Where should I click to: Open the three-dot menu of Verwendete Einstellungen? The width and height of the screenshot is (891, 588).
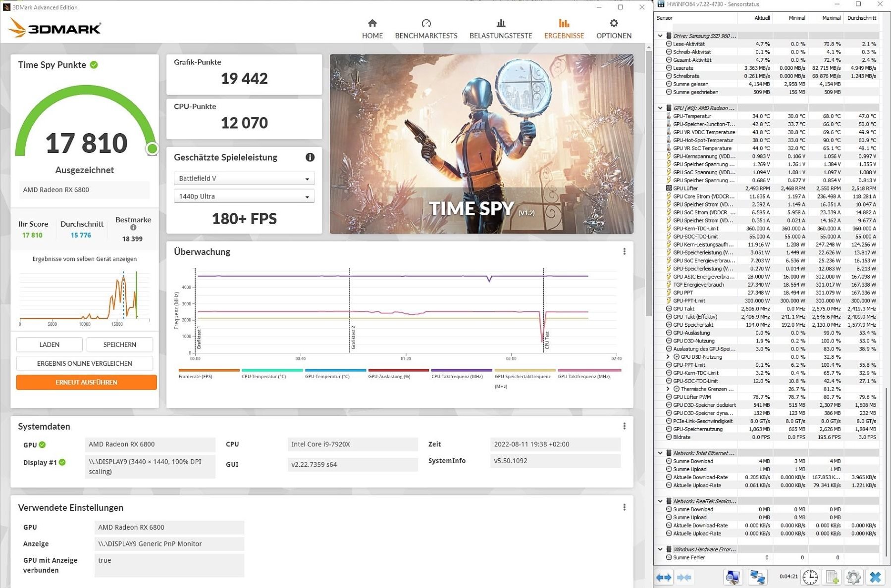click(x=624, y=507)
